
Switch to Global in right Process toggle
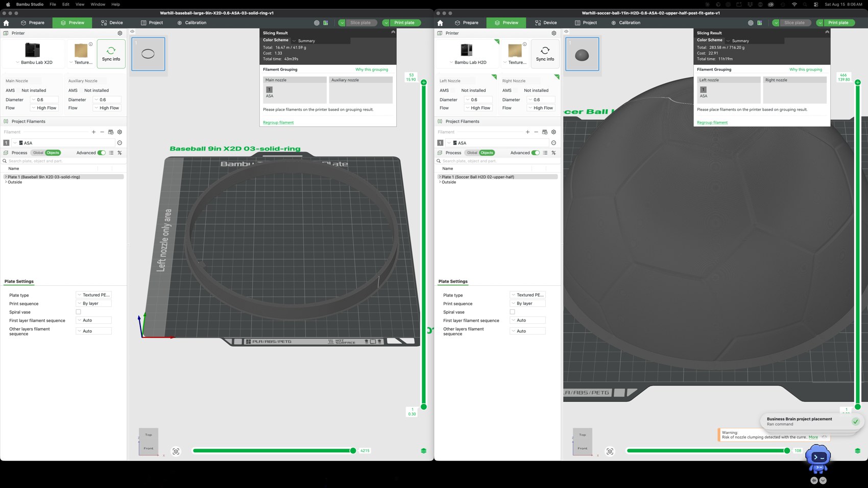pos(472,153)
